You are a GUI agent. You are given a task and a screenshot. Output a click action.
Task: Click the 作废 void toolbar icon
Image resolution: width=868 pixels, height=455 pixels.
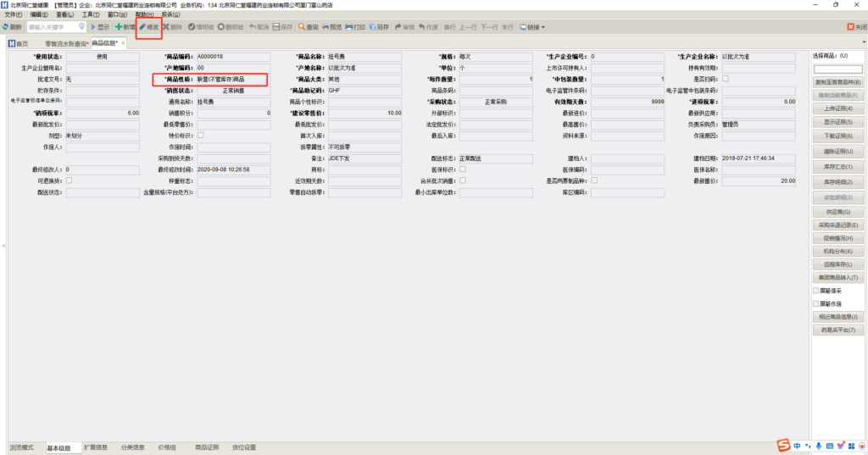point(422,26)
